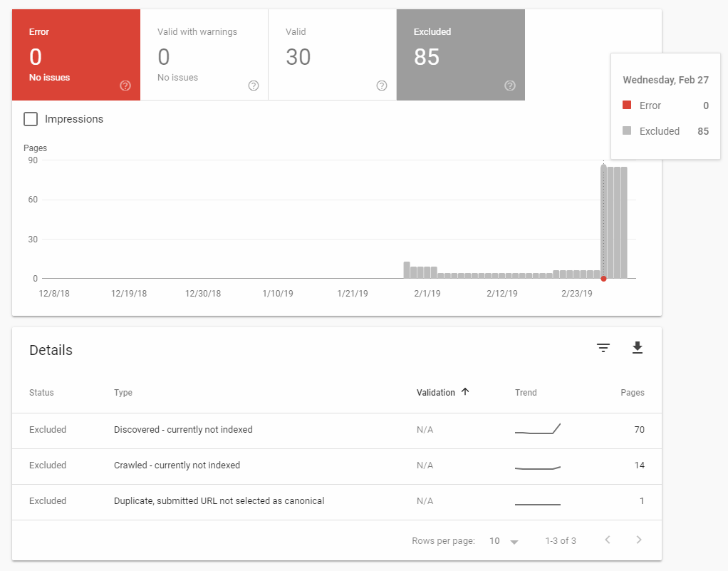The image size is (728, 571).
Task: Open help icon on Valid card
Action: [x=382, y=86]
